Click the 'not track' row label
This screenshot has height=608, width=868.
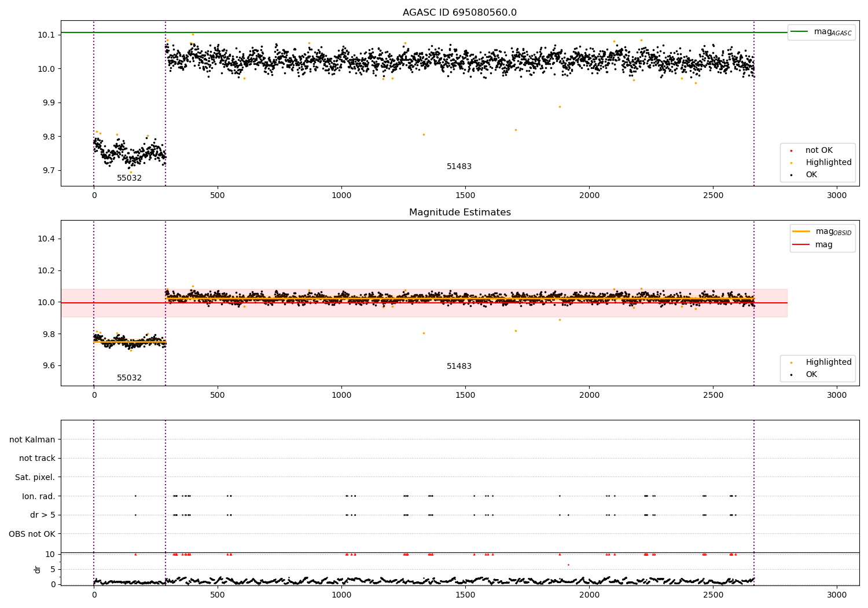coord(37,458)
